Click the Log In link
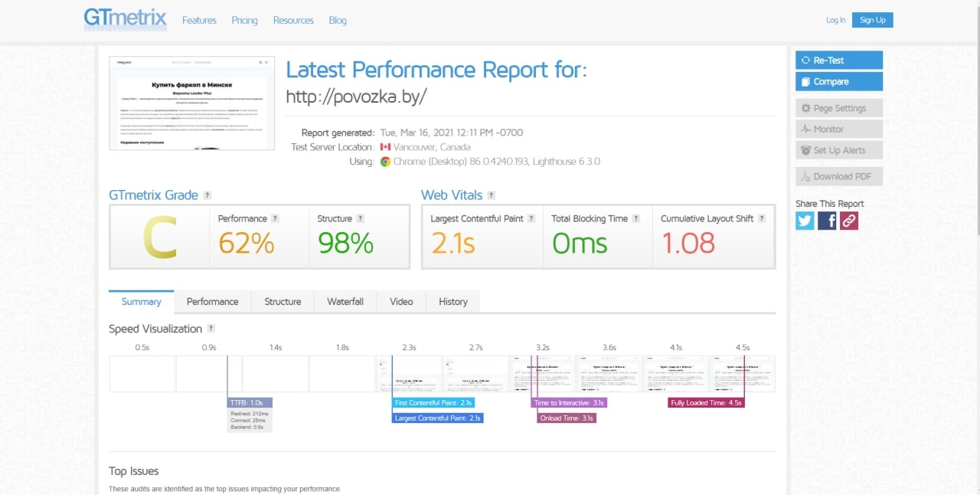This screenshot has height=495, width=980. click(836, 20)
